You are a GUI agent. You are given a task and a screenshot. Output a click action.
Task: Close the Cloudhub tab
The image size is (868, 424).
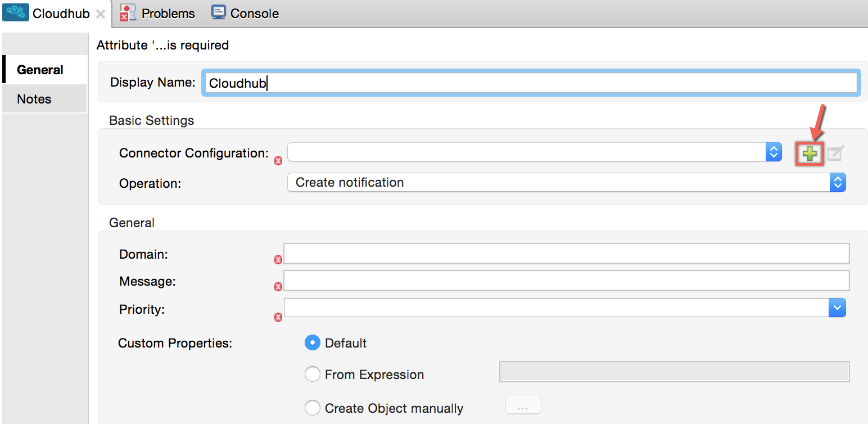101,14
